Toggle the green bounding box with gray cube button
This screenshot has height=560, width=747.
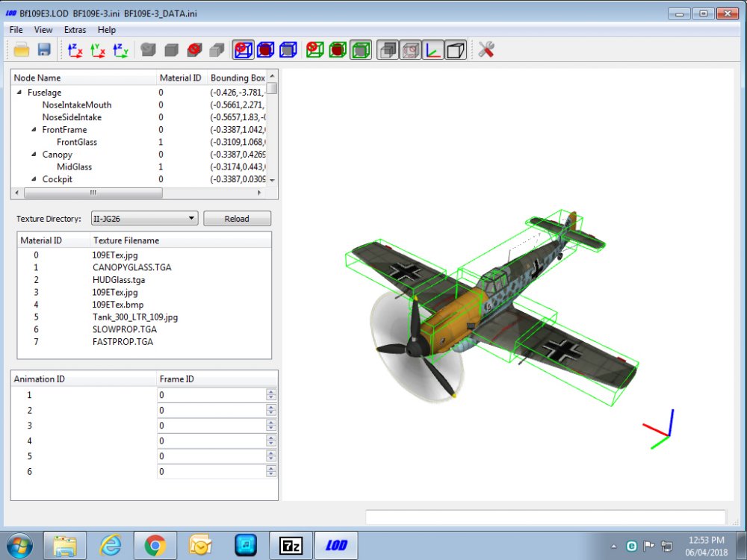click(361, 49)
